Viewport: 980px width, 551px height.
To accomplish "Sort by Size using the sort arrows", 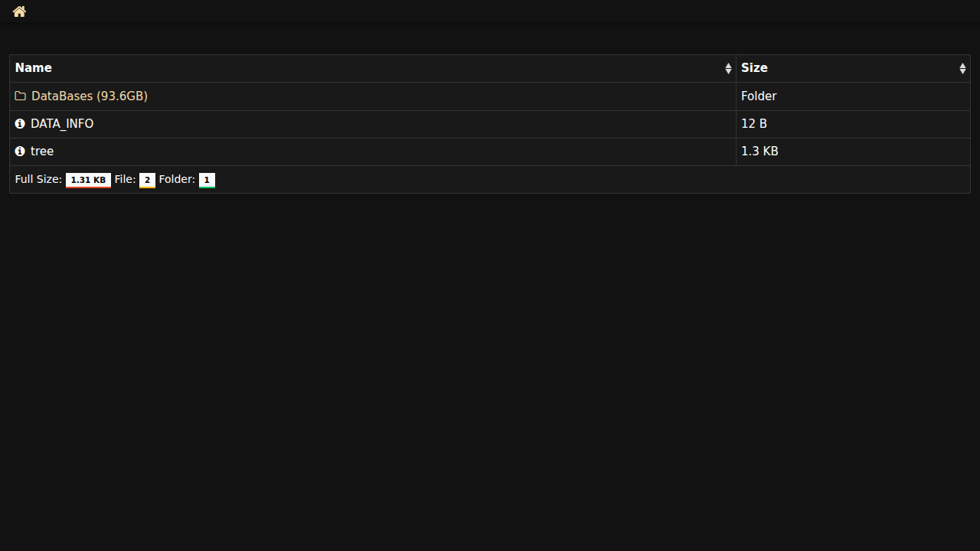I will pyautogui.click(x=962, y=69).
